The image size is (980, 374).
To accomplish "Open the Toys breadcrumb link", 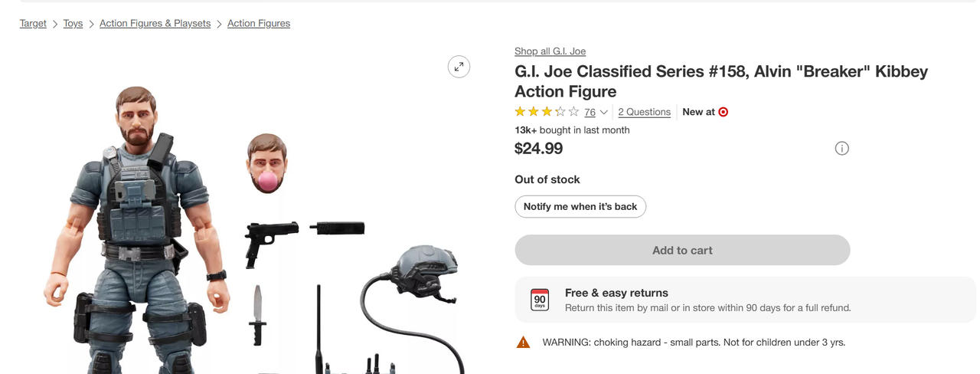I will click(x=73, y=24).
